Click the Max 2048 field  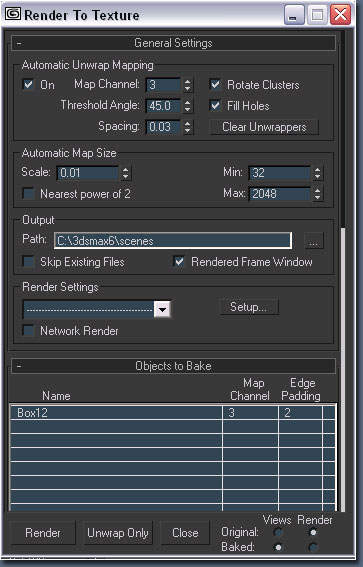tap(280, 194)
